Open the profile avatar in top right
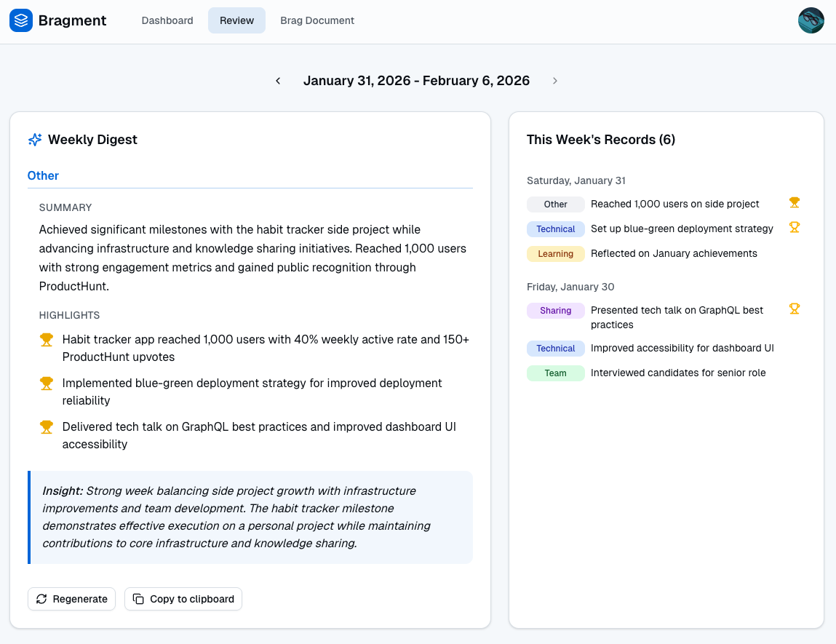 pos(811,20)
